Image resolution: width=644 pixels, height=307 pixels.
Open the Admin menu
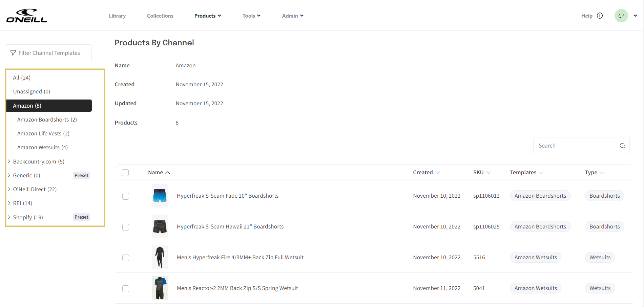tap(293, 16)
